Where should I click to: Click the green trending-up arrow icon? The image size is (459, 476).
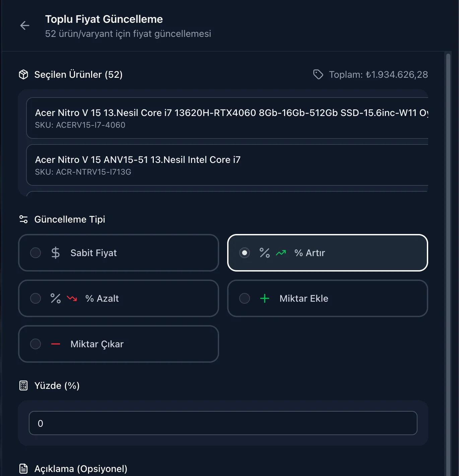tap(281, 253)
